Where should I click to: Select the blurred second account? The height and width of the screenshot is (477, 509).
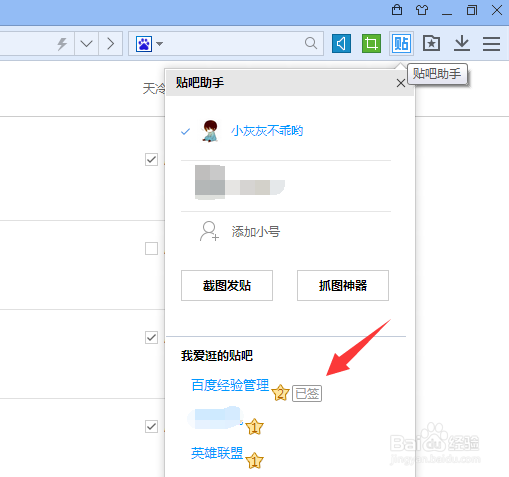click(240, 183)
